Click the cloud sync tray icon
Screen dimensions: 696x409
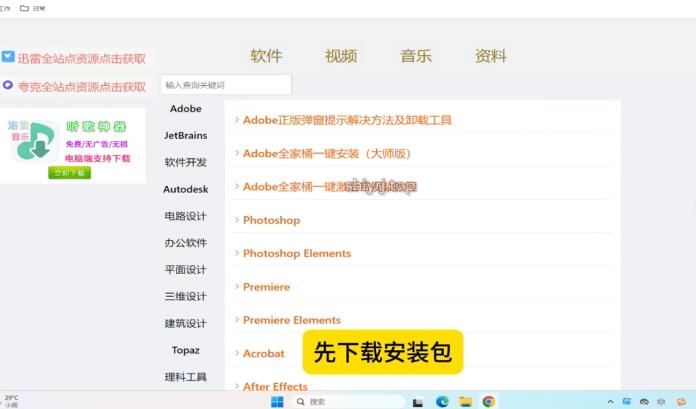pos(644,401)
